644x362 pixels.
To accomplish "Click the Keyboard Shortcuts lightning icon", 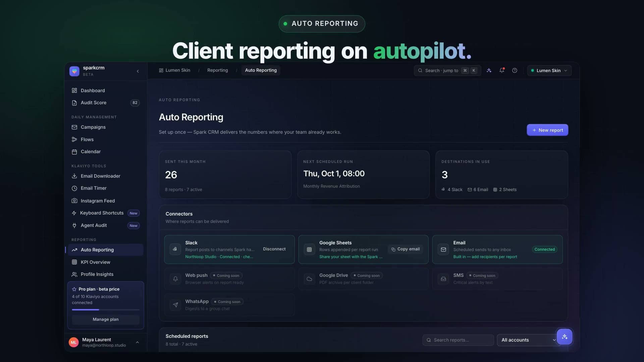I will pos(74,213).
